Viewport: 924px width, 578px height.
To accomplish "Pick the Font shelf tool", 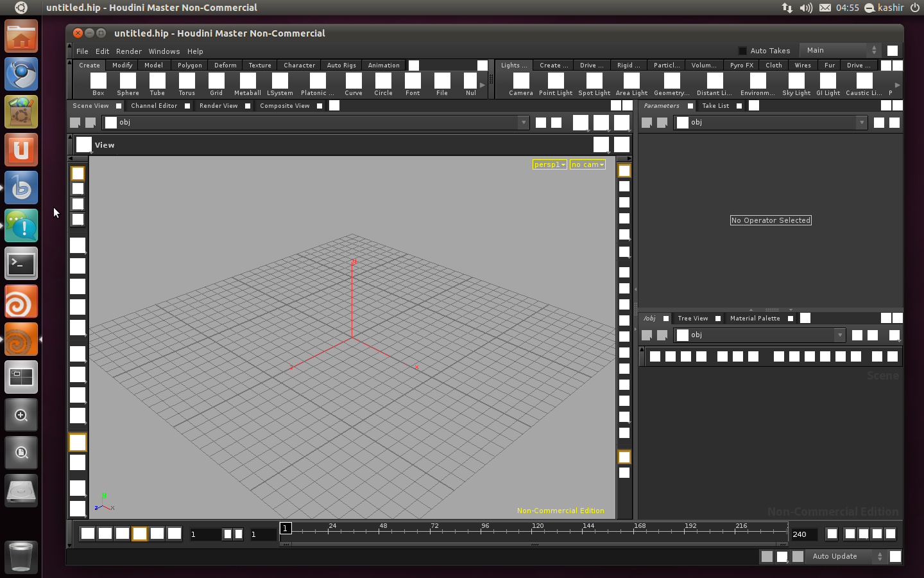I will pyautogui.click(x=413, y=84).
